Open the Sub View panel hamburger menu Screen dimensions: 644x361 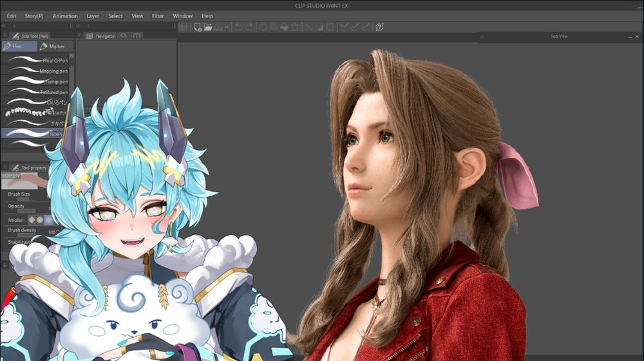(482, 37)
